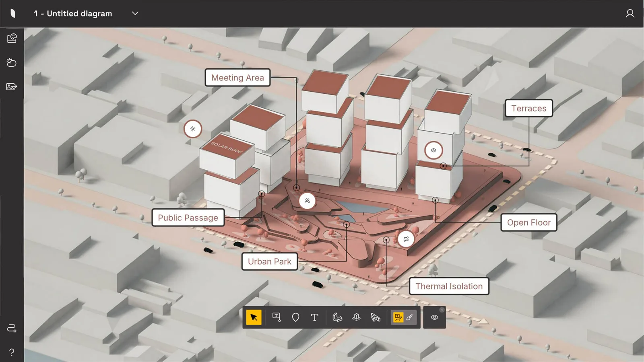
Task: Select the Terraces label
Action: pyautogui.click(x=529, y=108)
